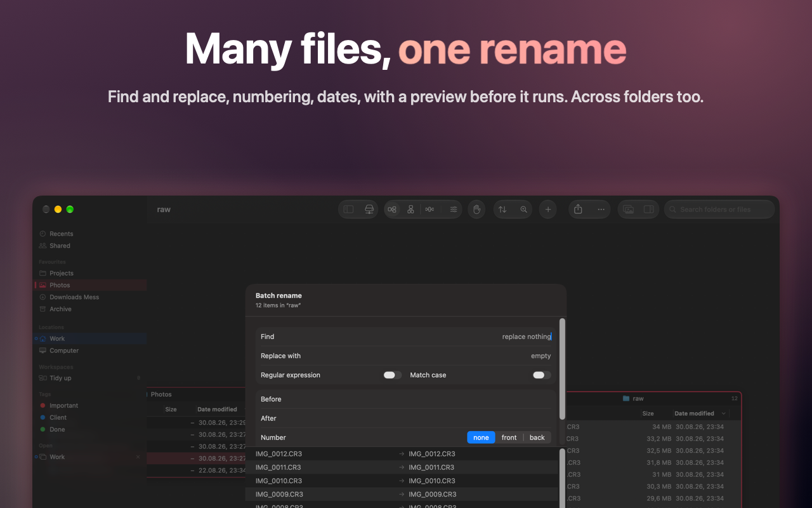Open the more options ellipsis toolbar menu

click(601, 210)
